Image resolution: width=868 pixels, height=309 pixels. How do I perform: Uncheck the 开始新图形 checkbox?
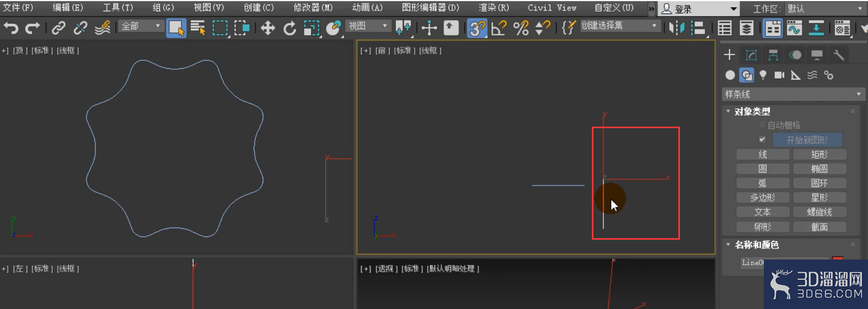coord(762,140)
